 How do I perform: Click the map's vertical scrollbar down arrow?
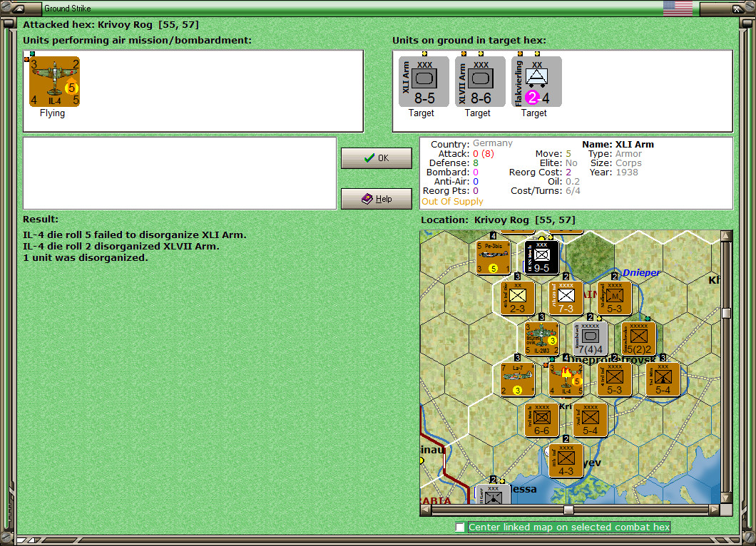pyautogui.click(x=726, y=498)
